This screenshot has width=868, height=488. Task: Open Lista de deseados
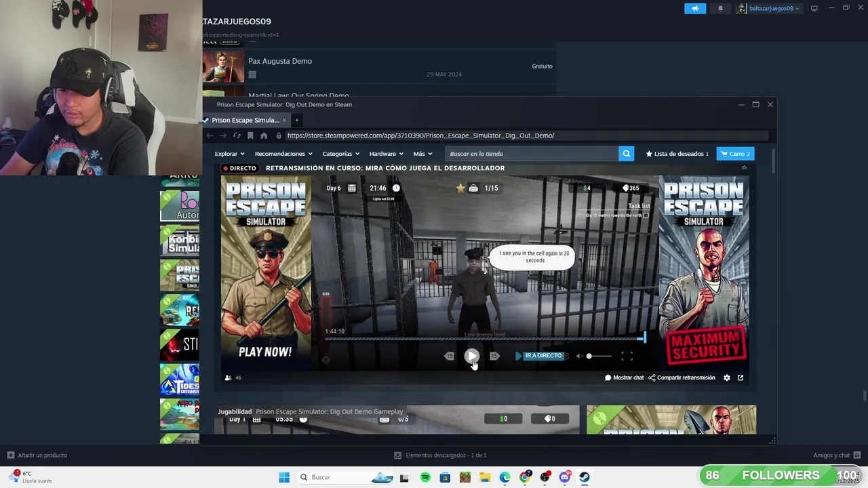point(677,154)
